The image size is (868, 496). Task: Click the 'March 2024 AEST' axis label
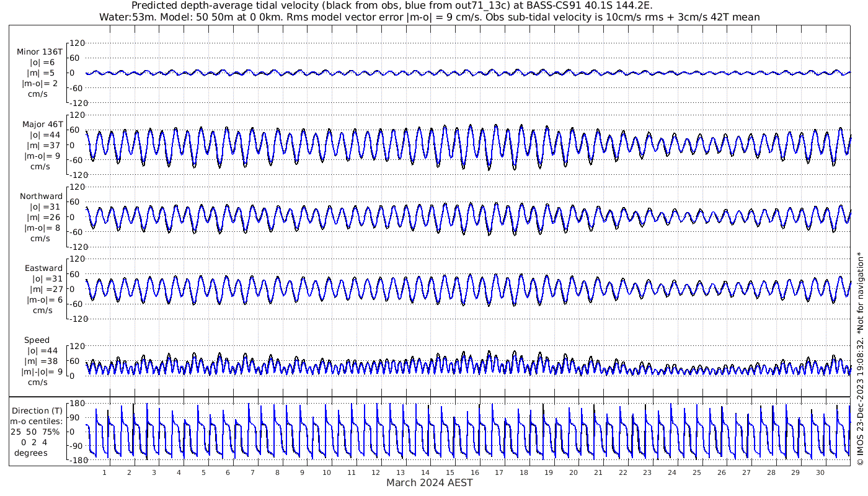pyautogui.click(x=429, y=483)
